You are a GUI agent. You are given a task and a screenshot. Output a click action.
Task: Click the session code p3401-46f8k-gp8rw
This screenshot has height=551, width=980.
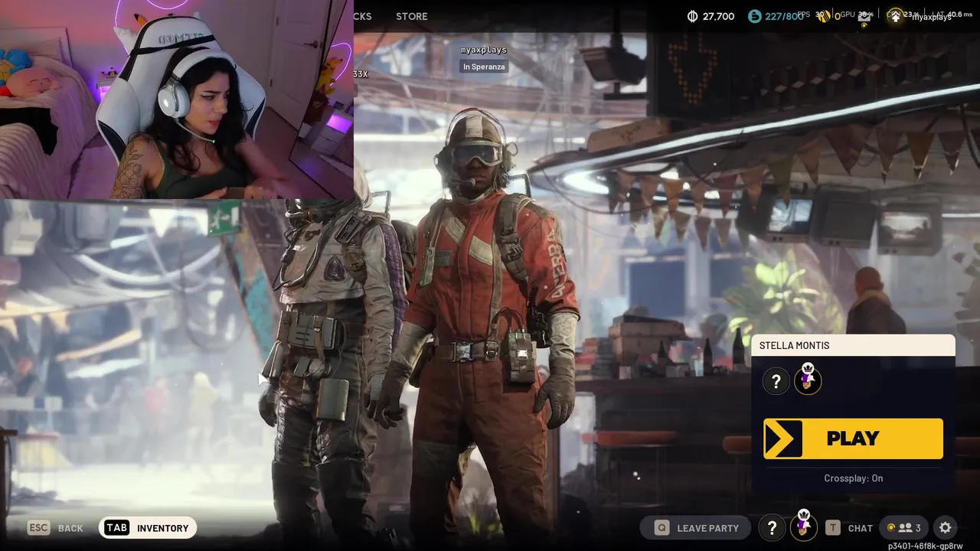click(x=926, y=546)
